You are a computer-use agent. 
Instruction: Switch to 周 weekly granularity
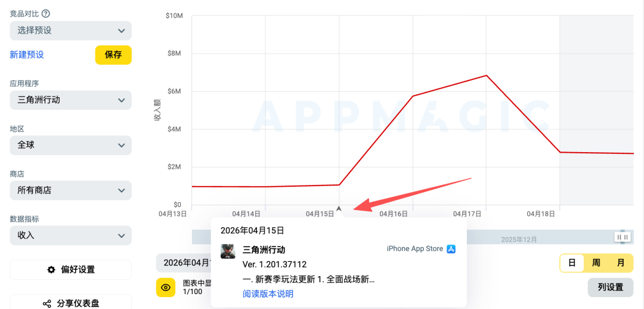click(x=596, y=263)
